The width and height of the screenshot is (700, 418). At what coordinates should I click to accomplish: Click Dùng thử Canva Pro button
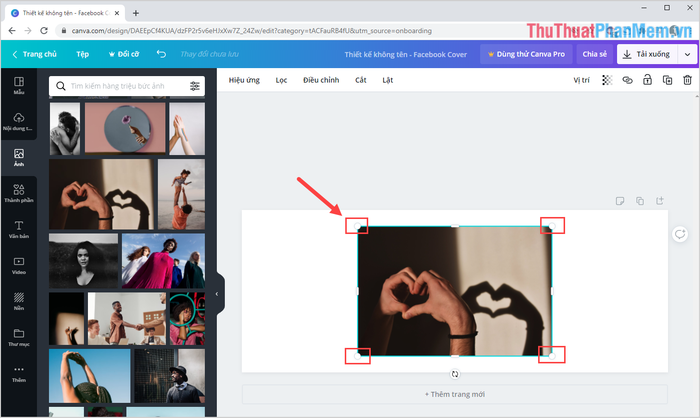[x=526, y=54]
